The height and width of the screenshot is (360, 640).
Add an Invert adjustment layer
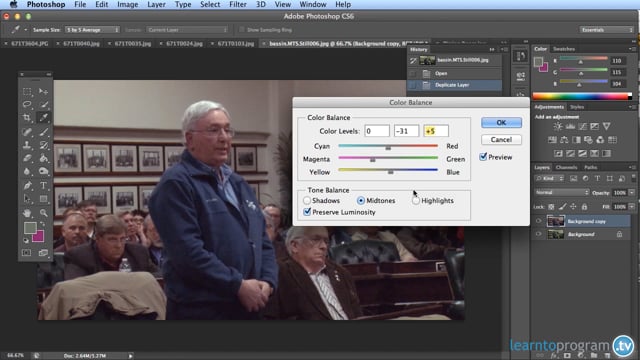click(x=558, y=153)
